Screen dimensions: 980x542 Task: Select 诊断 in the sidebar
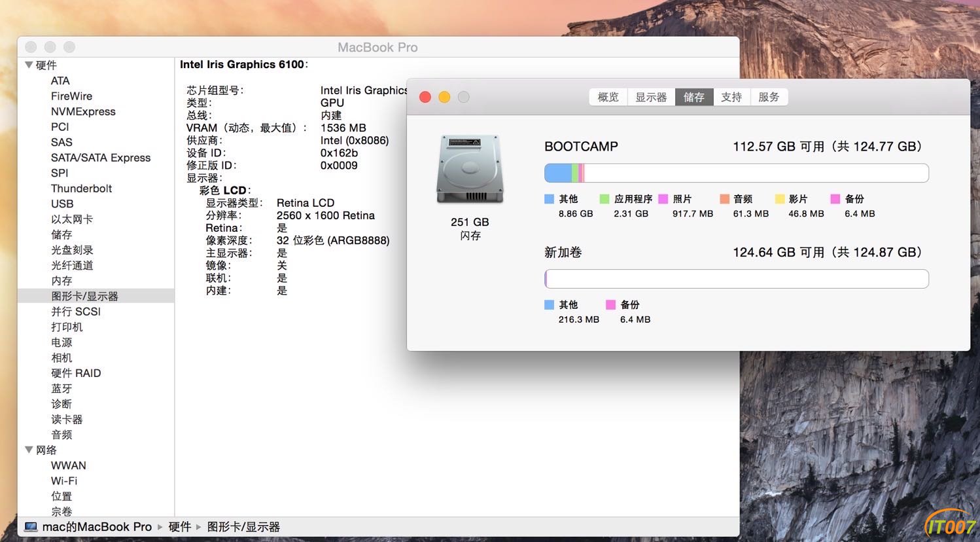(61, 404)
